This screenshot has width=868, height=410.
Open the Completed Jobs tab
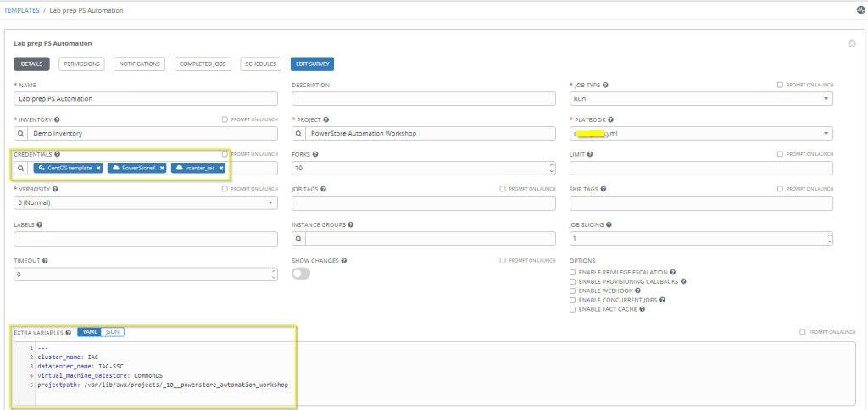[x=203, y=64]
